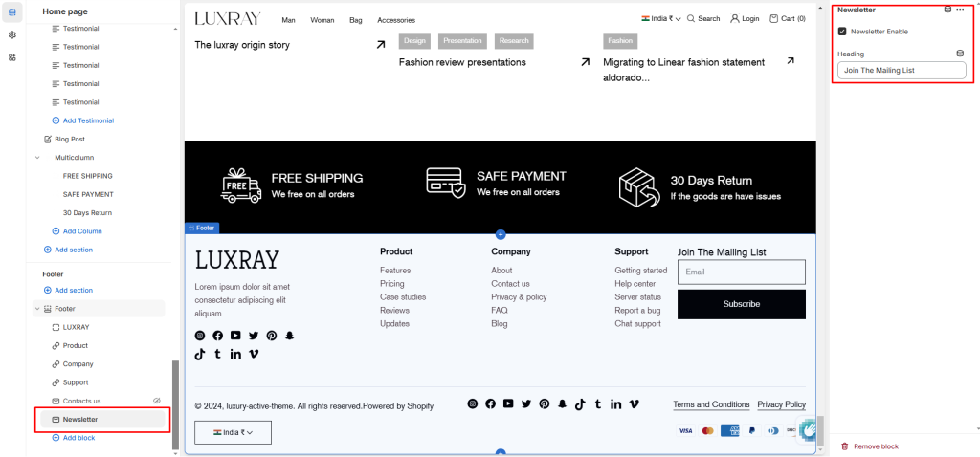
Task: Open the Bag menu item
Action: point(356,20)
